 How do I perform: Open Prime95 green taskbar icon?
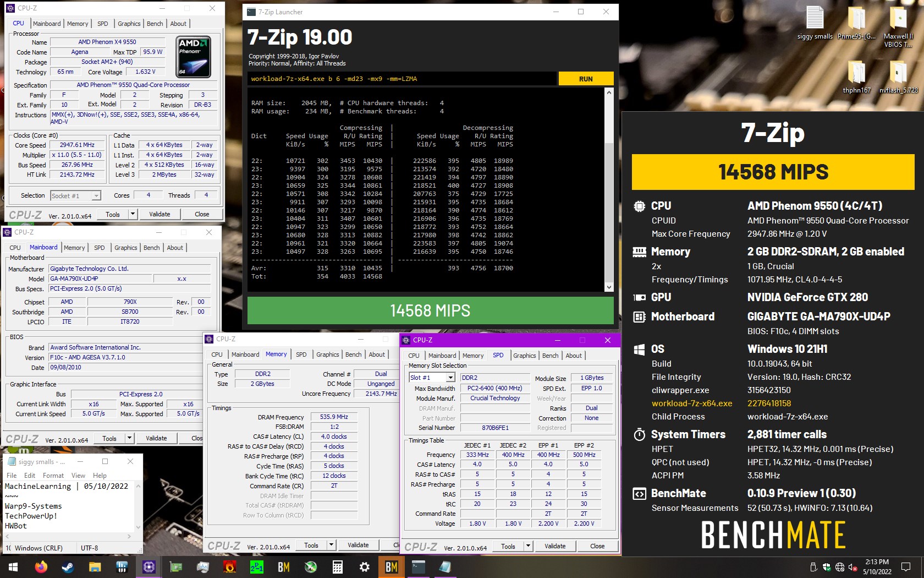click(x=257, y=567)
